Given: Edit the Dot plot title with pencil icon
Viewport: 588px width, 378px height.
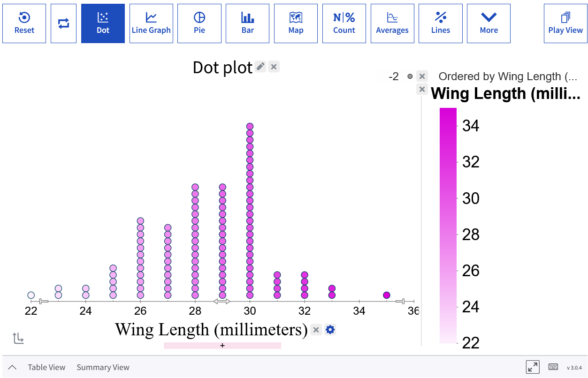Looking at the screenshot, I should (x=260, y=67).
